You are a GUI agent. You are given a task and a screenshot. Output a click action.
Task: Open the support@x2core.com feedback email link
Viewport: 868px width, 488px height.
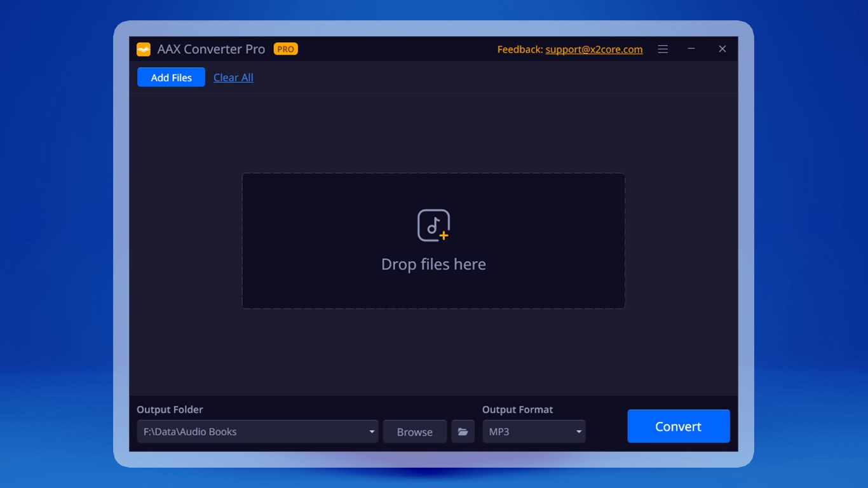[x=594, y=49]
